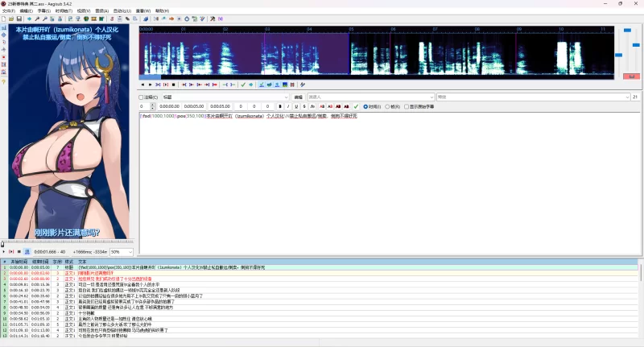The height and width of the screenshot is (347, 644).
Task: Play the video in the preview panel
Action: 4,252
